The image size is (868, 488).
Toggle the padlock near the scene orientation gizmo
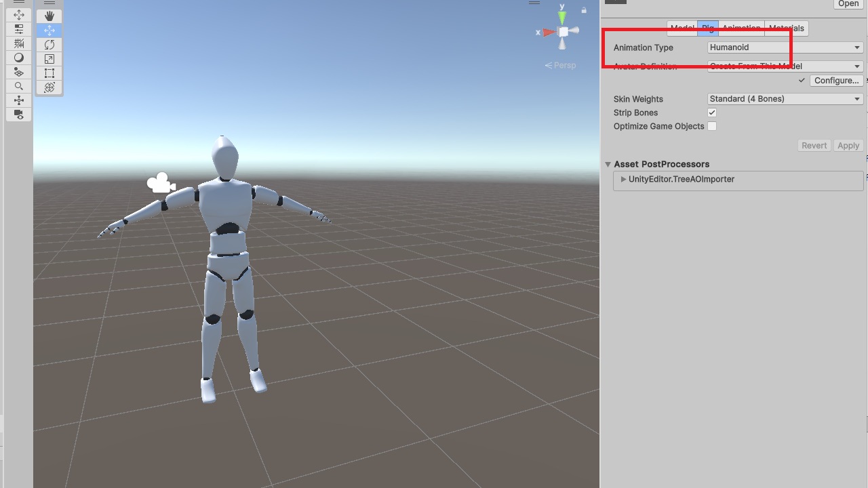click(584, 11)
